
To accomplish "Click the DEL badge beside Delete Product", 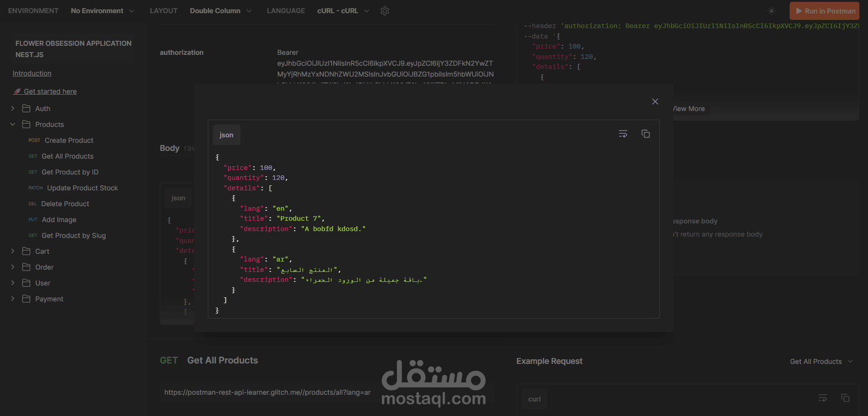I will coord(33,204).
